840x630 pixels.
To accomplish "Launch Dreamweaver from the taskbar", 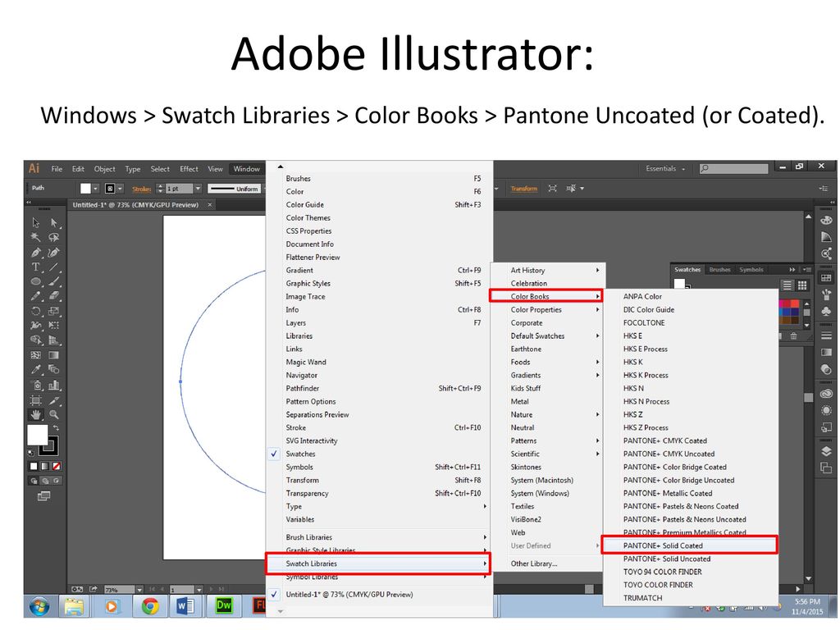I will click(x=223, y=606).
